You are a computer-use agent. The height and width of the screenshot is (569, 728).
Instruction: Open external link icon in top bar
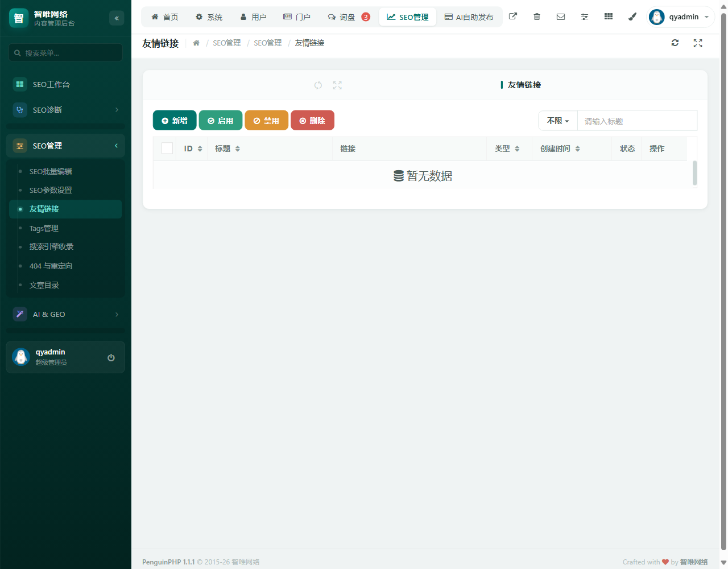[513, 17]
